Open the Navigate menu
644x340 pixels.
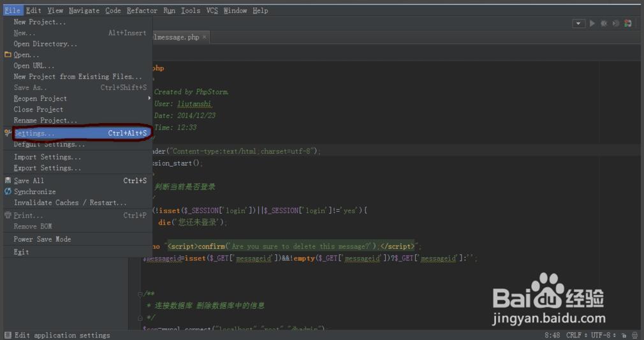pos(84,10)
